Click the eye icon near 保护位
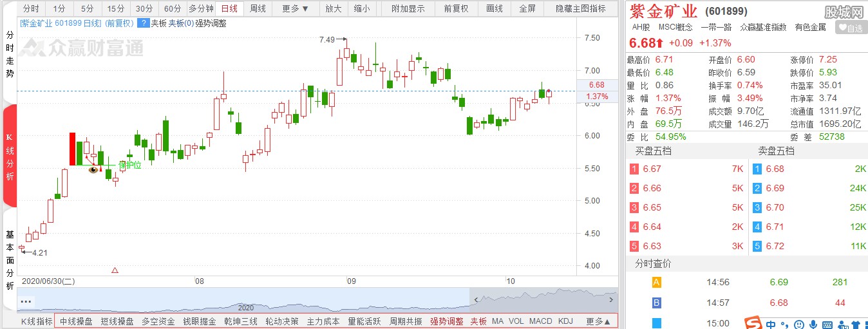Screen dimensions: 868x329 [x=93, y=170]
